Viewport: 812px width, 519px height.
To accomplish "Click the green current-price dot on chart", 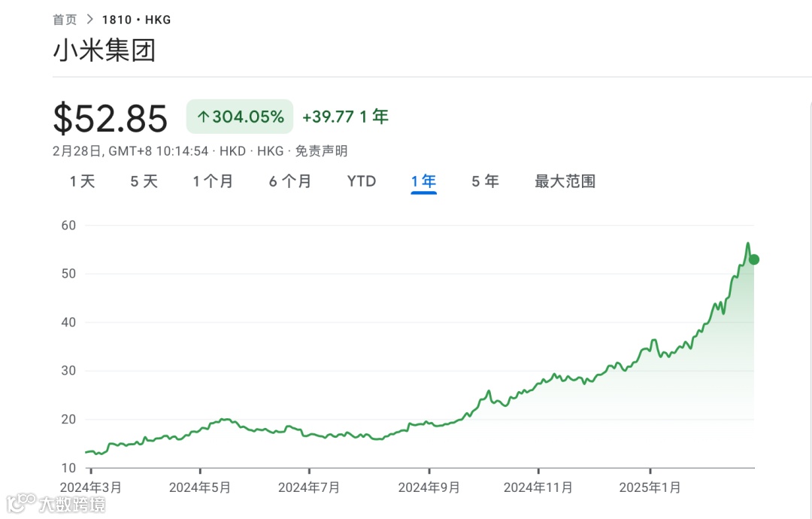I will point(754,259).
